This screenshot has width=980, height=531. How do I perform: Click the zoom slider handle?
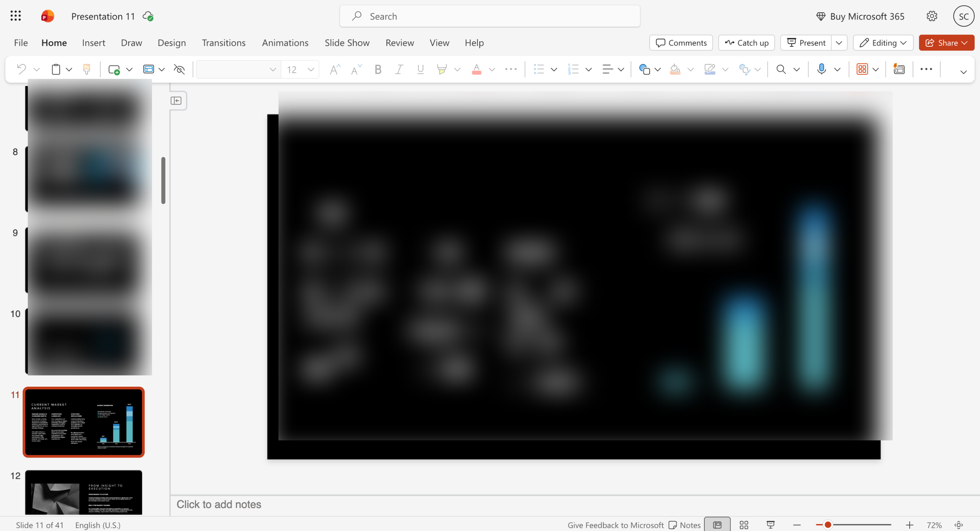coord(828,524)
